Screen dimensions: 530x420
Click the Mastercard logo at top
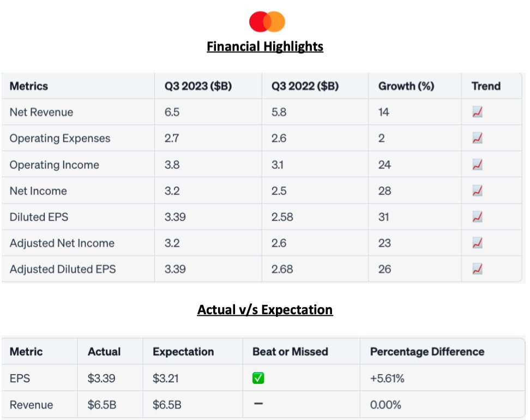tap(267, 22)
